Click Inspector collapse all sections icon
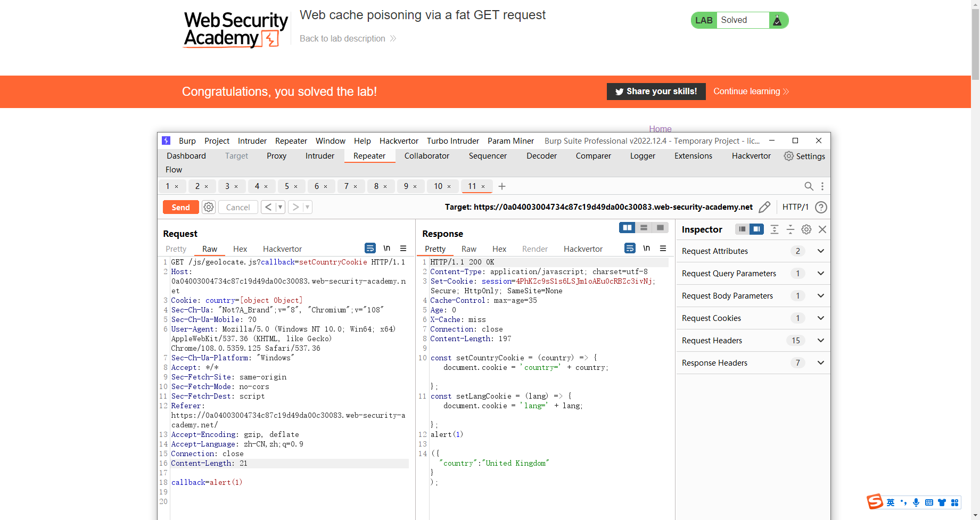Viewport: 980px width, 520px height. (790, 229)
